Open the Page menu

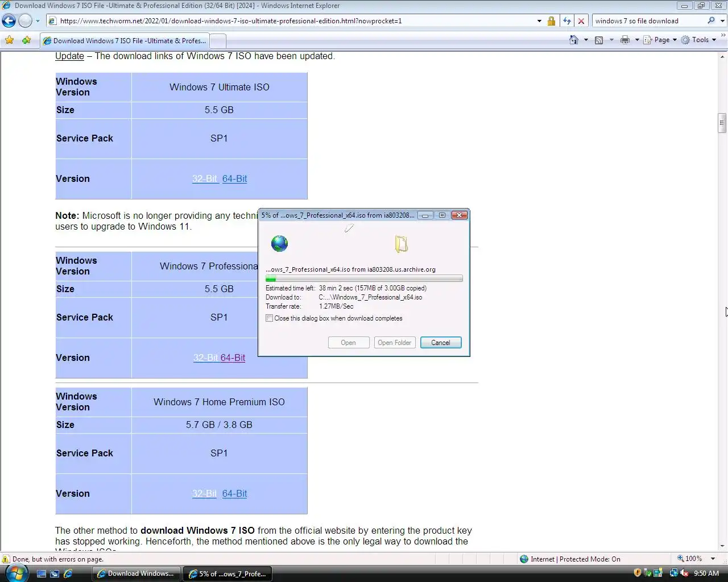tap(660, 40)
